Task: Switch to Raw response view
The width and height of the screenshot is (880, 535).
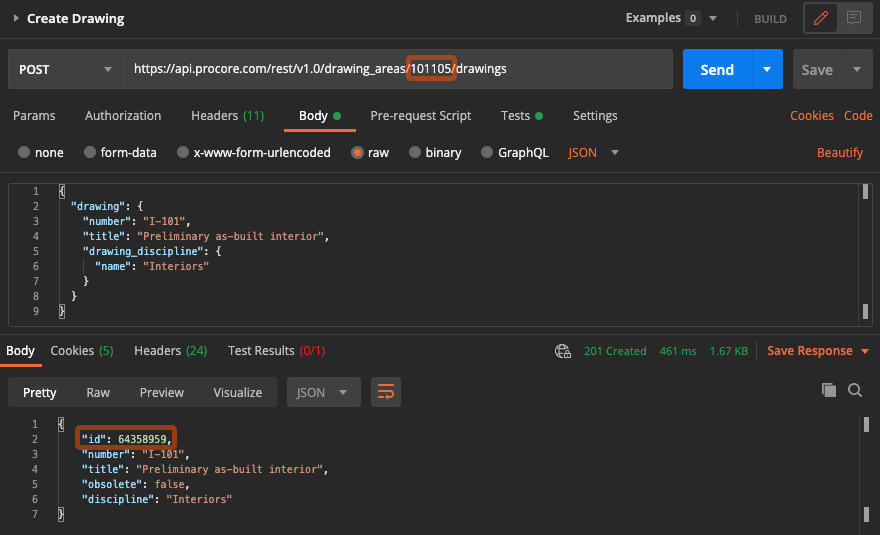Action: tap(98, 392)
